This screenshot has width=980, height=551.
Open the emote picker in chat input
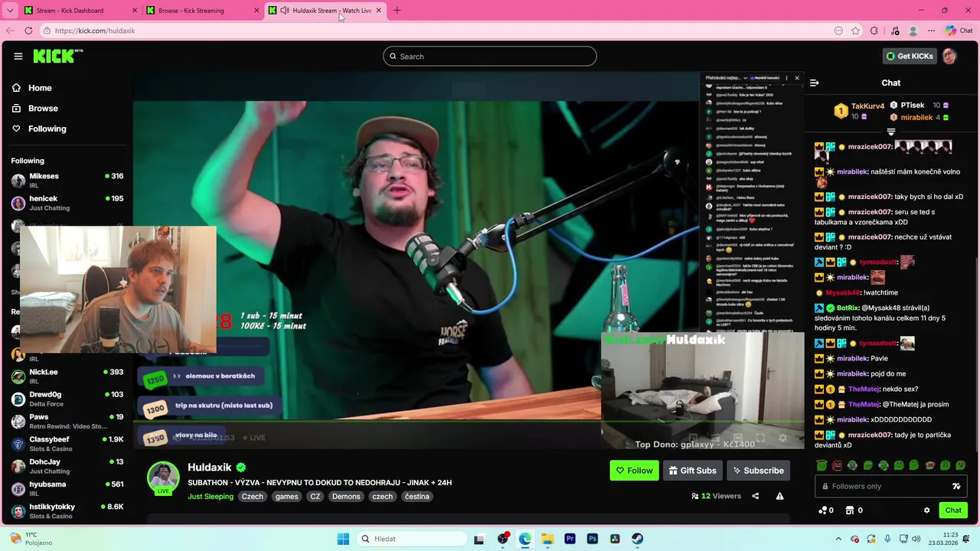956,486
